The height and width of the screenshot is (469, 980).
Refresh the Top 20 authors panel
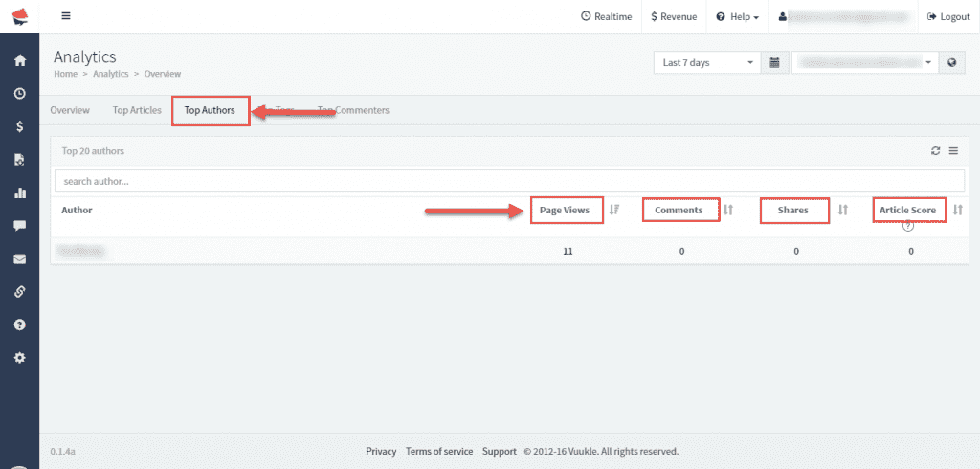[936, 151]
